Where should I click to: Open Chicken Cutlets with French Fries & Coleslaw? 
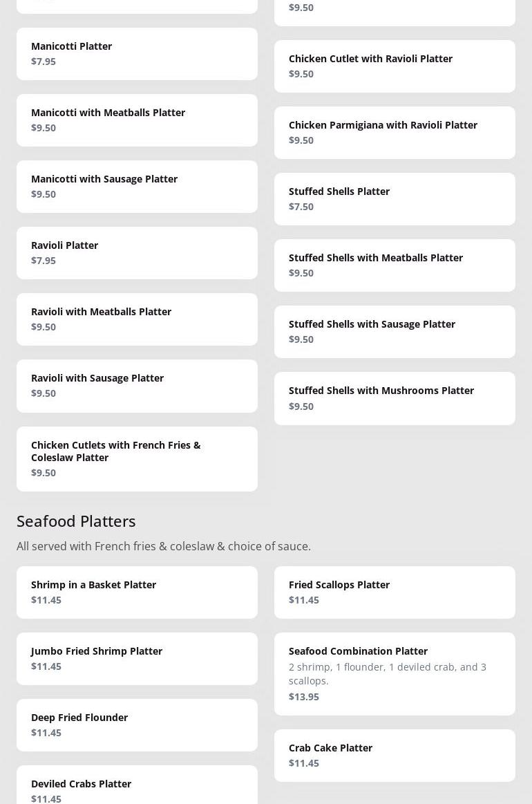(x=137, y=458)
